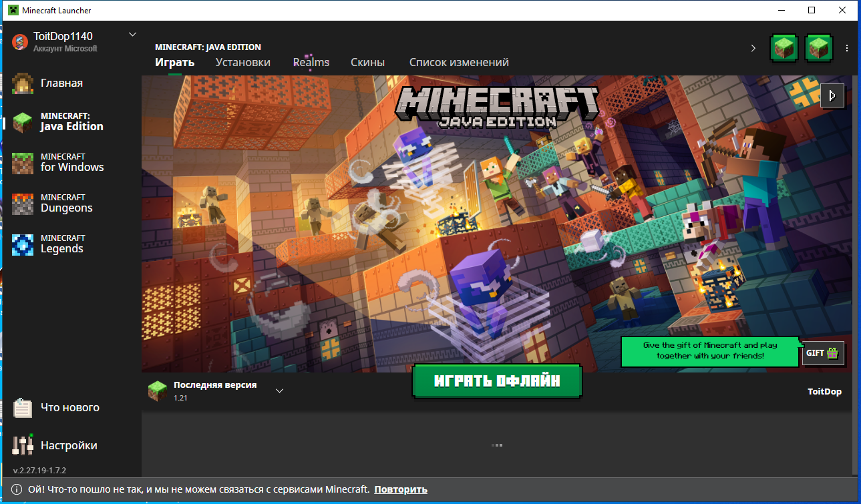Click the play video icon on banner

[x=832, y=95]
